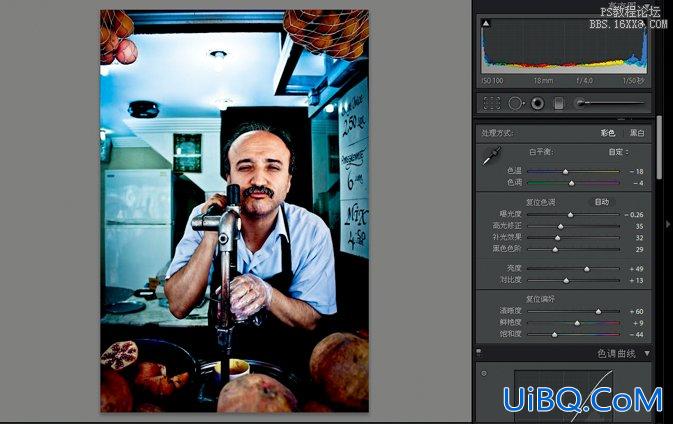Select the Red Eye Correction tool
The image size is (673, 424).
(537, 103)
